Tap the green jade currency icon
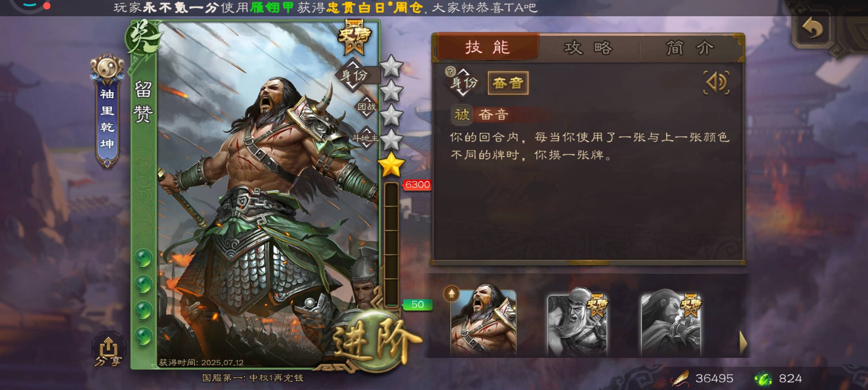This screenshot has height=390, width=868. (x=763, y=378)
